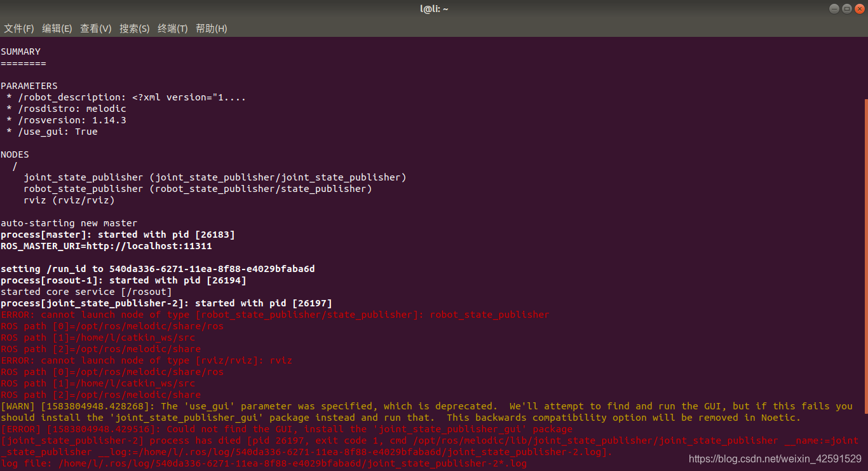Click joint_state_publisher-2 process has died line
Screen dimensions: 868x471
[x=430, y=446]
